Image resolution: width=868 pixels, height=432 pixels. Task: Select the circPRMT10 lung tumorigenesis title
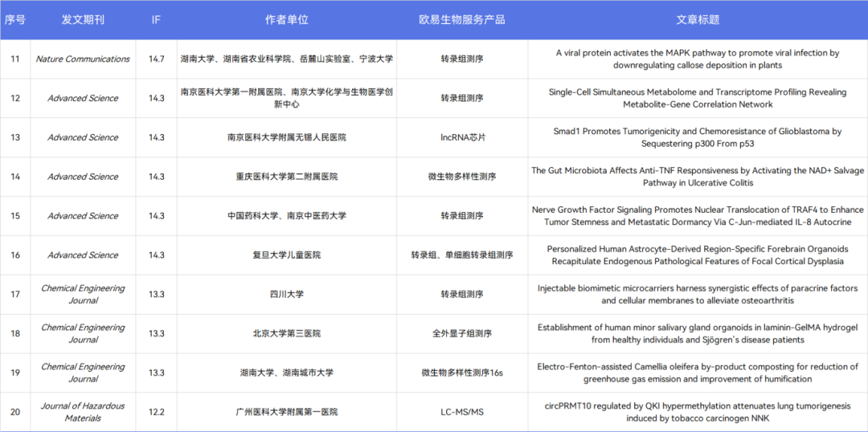(x=698, y=412)
